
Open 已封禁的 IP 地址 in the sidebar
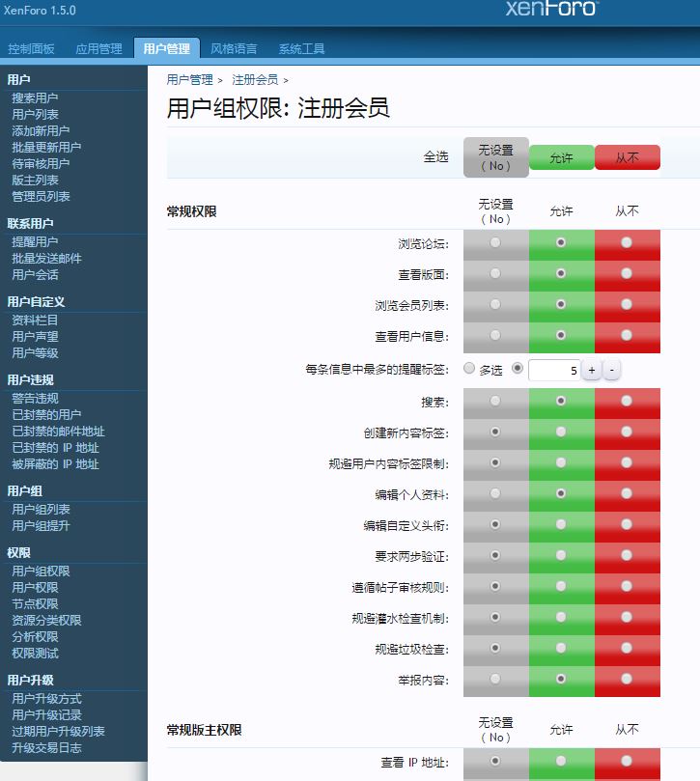55,448
